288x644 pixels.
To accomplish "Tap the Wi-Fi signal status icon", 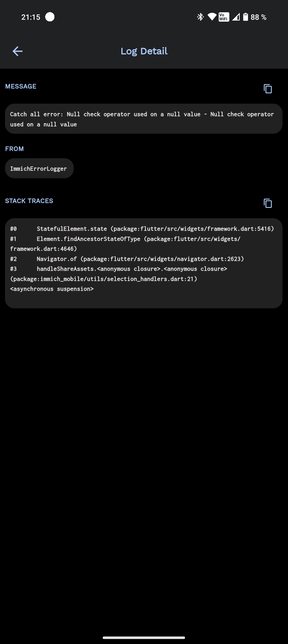I will tap(212, 17).
